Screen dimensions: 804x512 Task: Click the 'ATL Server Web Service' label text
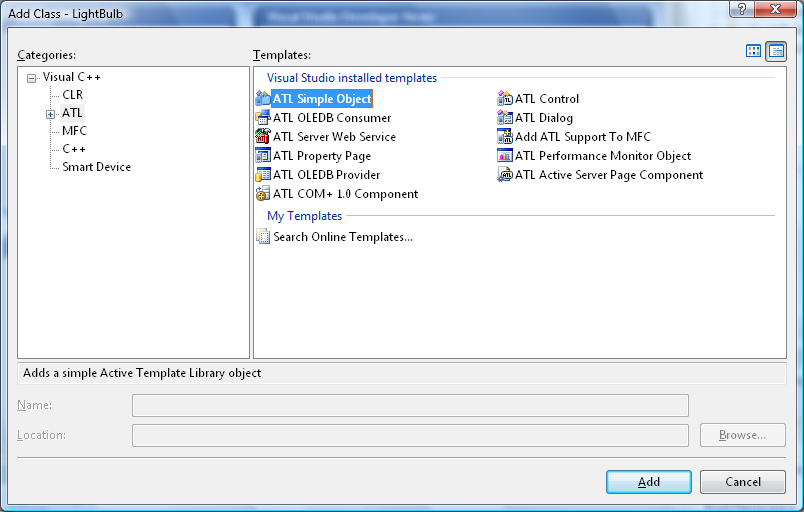click(x=334, y=136)
